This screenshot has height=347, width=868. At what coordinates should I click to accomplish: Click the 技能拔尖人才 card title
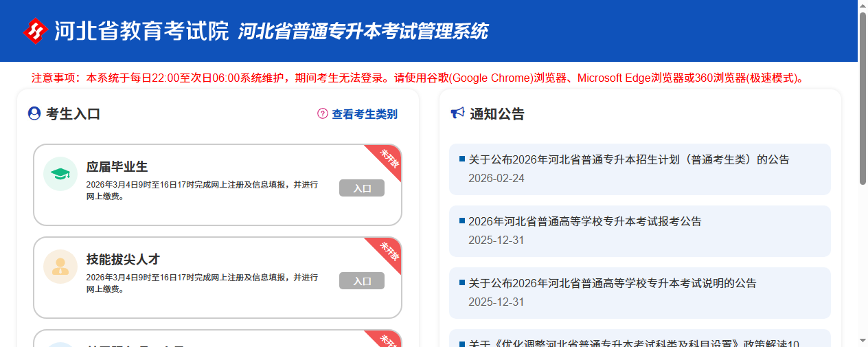tap(123, 259)
